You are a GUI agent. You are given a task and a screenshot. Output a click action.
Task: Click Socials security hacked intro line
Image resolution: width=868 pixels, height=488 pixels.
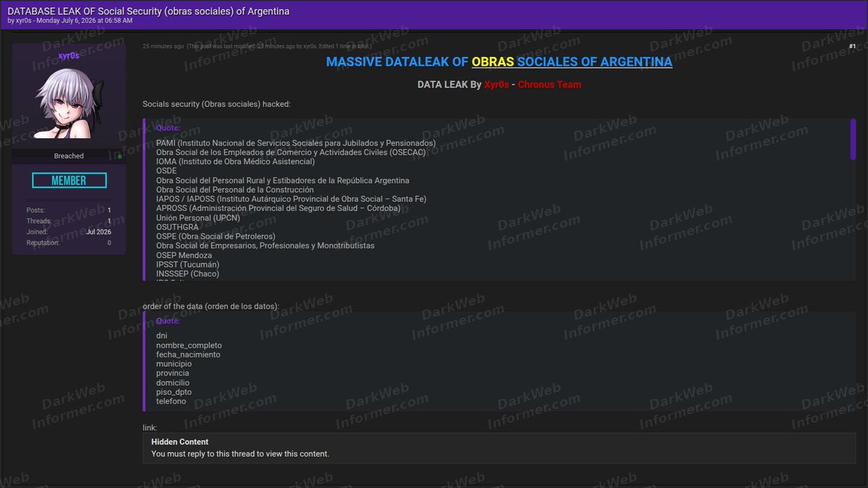point(216,104)
